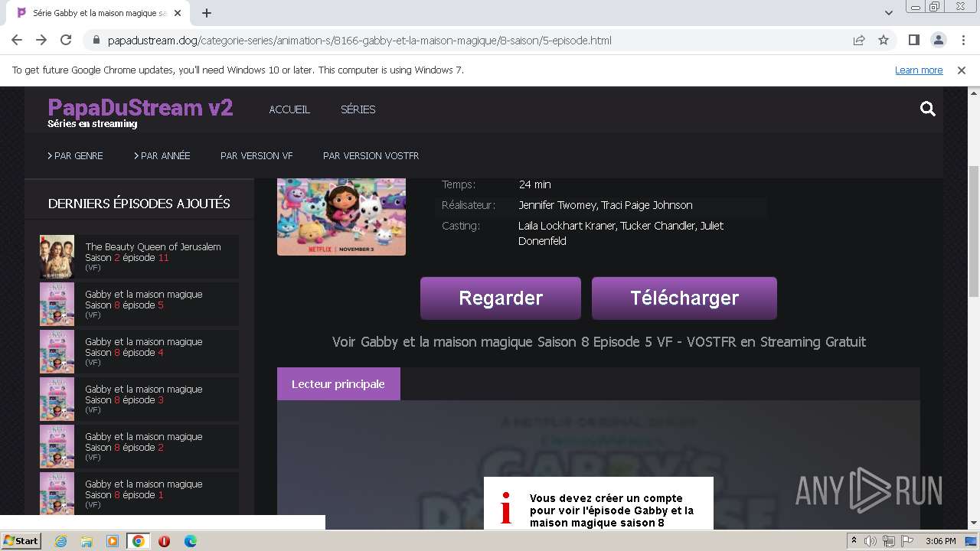This screenshot has width=980, height=551.
Task: Open File Explorer from taskbar
Action: (87, 541)
